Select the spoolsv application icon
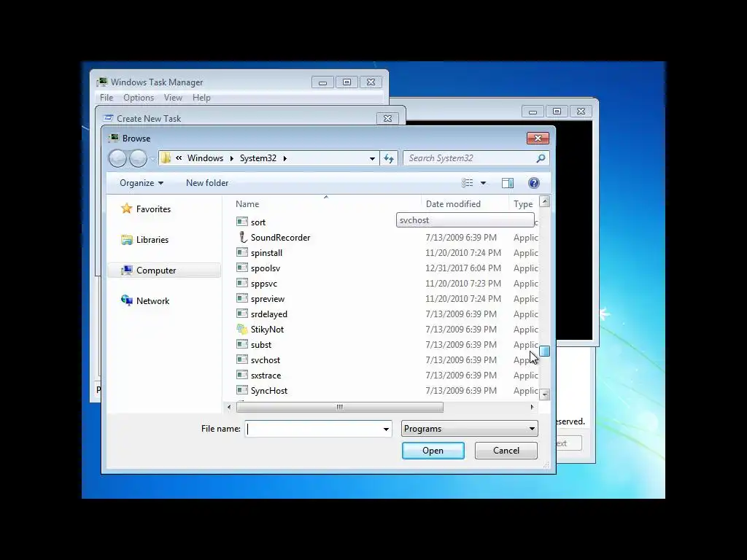 242,268
